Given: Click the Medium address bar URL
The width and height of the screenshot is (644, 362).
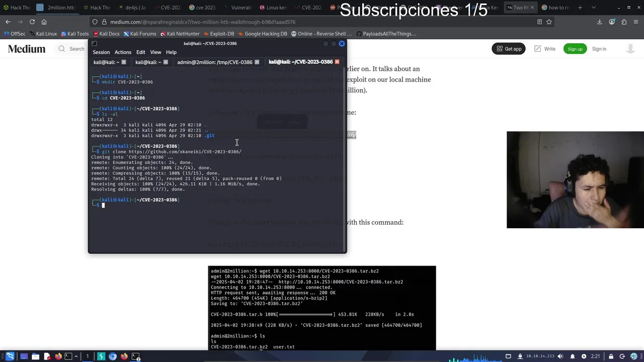Looking at the screenshot, I should (x=202, y=22).
